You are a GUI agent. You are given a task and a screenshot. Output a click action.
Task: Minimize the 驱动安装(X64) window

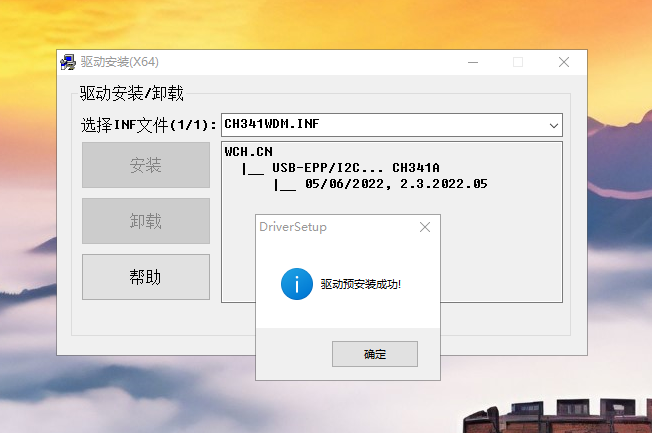click(x=473, y=62)
